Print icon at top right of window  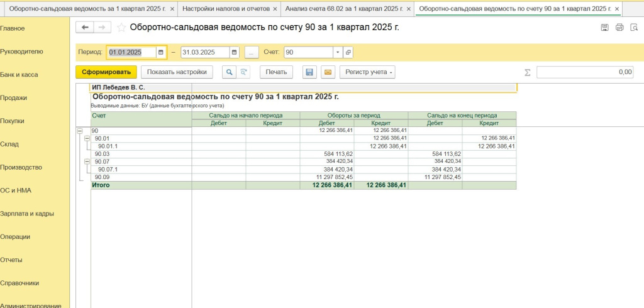click(619, 28)
